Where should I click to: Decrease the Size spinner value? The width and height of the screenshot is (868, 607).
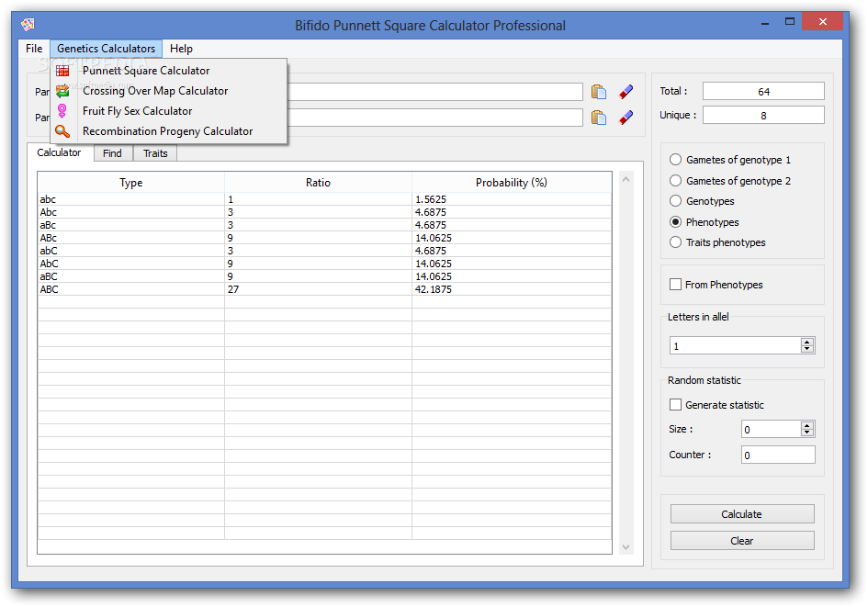(807, 433)
